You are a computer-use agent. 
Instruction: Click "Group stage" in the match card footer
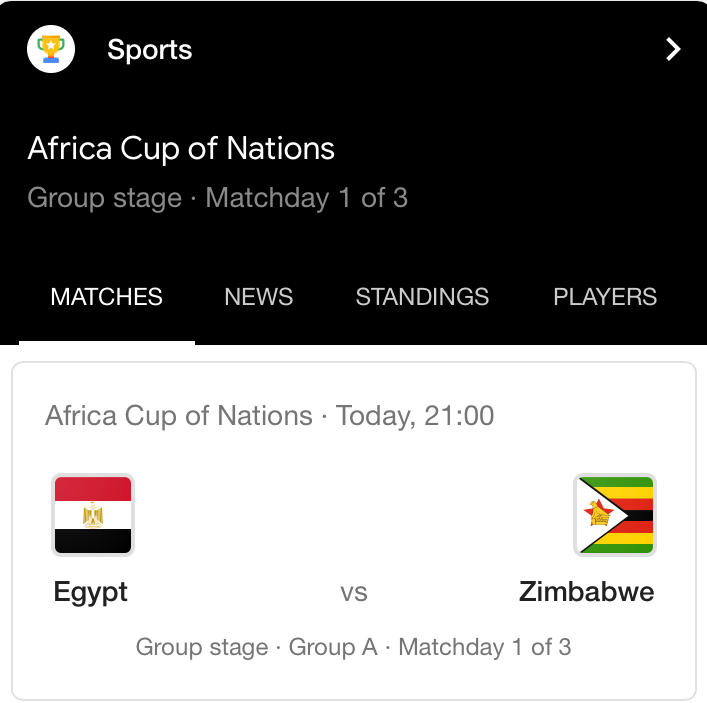202,648
